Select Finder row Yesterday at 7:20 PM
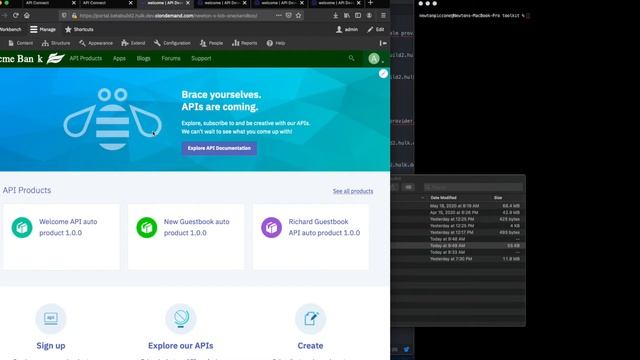The image size is (640, 360). coord(458,259)
